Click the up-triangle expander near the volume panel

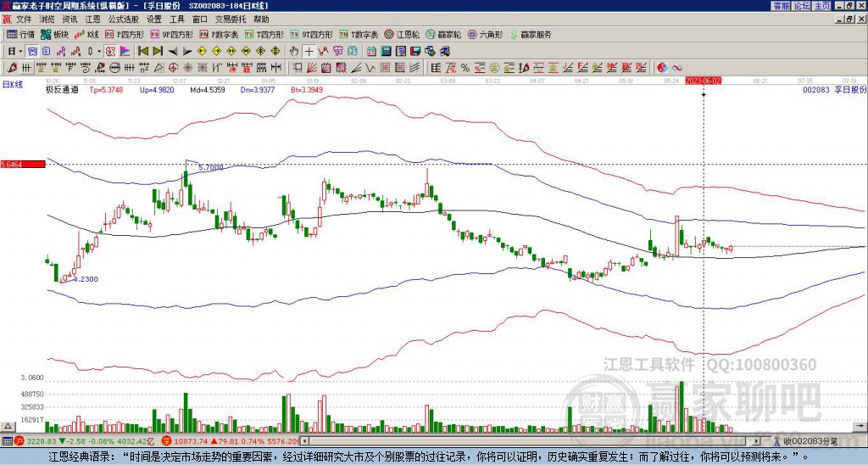[x=8, y=426]
